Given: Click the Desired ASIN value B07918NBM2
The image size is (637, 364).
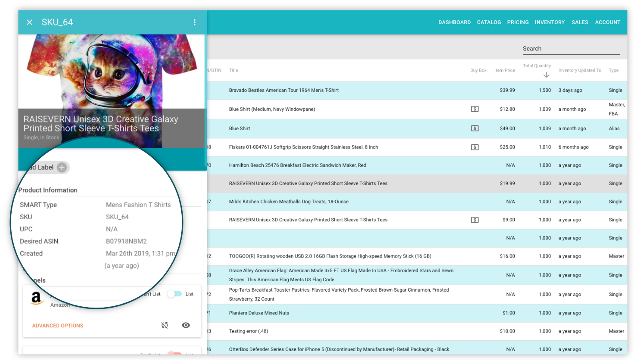Looking at the screenshot, I should pyautogui.click(x=126, y=241).
